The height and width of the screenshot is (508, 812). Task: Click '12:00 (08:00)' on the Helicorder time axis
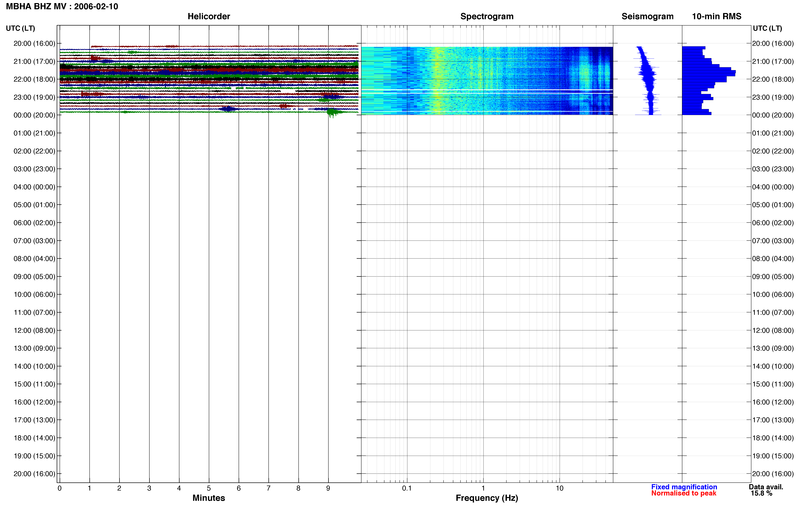[34, 331]
